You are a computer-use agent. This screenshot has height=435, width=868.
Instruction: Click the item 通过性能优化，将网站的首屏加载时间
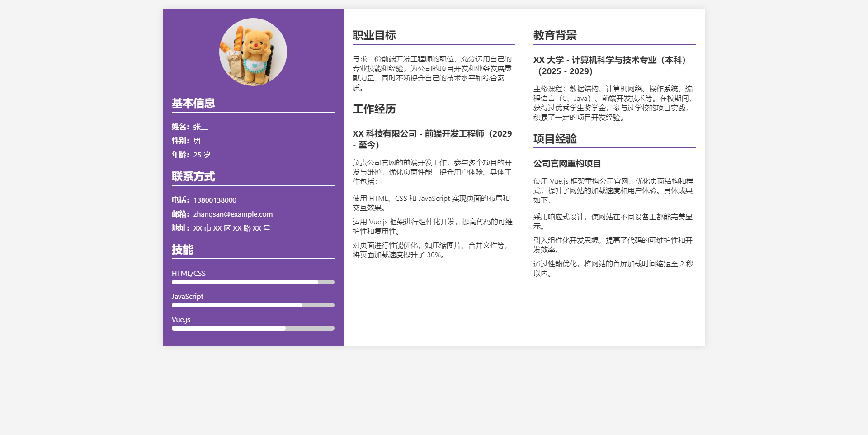(x=614, y=269)
